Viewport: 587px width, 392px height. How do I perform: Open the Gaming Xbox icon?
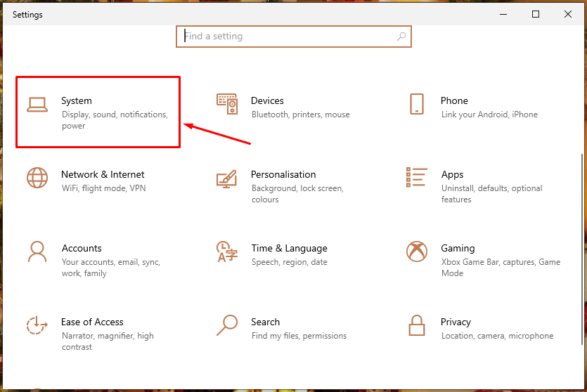click(417, 251)
